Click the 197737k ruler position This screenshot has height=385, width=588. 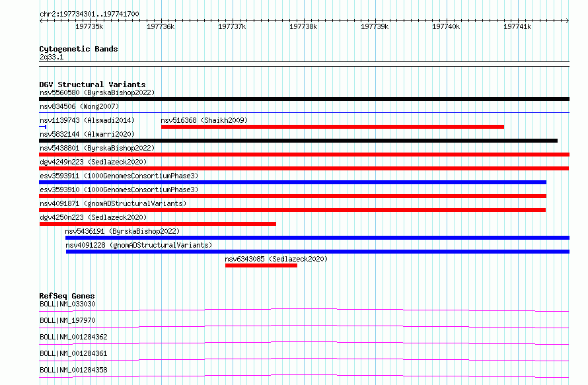232,26
